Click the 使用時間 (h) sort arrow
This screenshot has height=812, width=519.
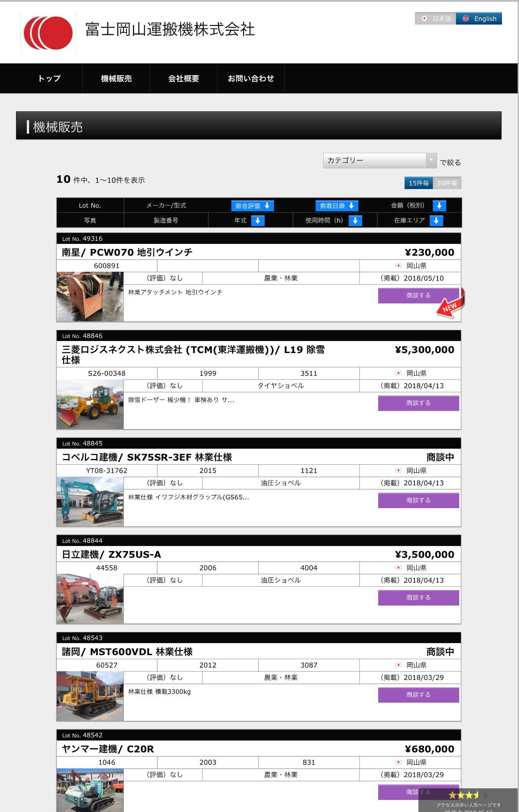coord(355,220)
